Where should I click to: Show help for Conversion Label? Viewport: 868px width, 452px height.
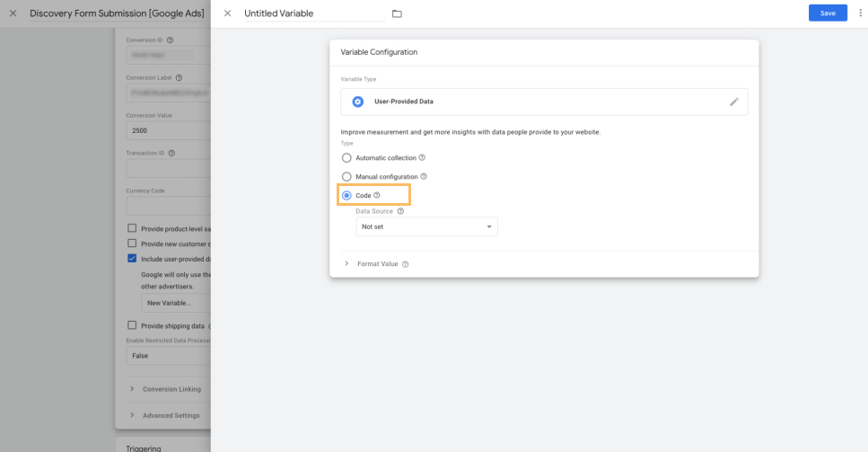point(179,77)
